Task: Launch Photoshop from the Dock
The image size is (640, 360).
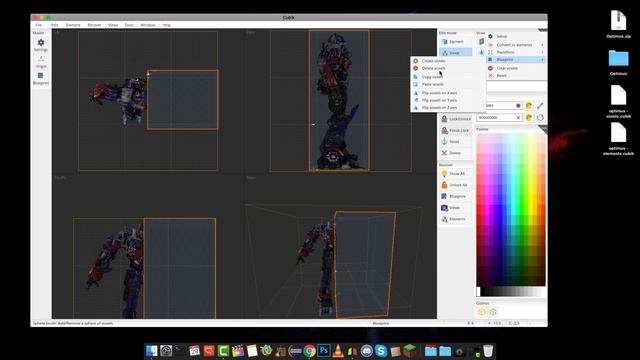Action: coord(324,351)
